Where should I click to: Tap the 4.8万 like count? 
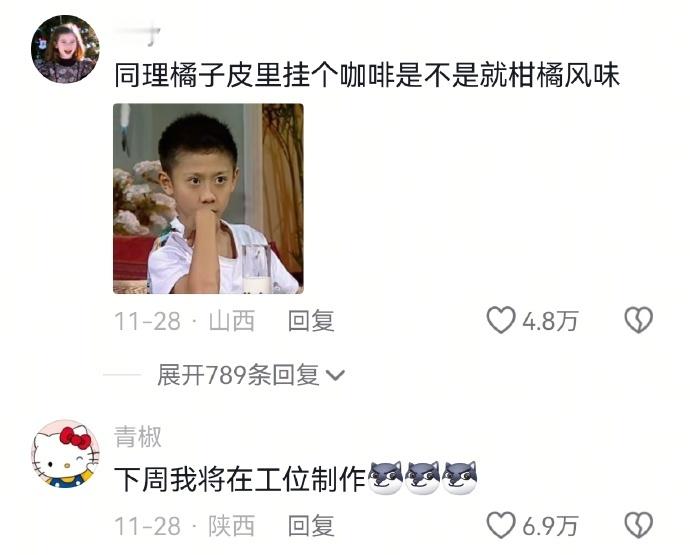550,321
